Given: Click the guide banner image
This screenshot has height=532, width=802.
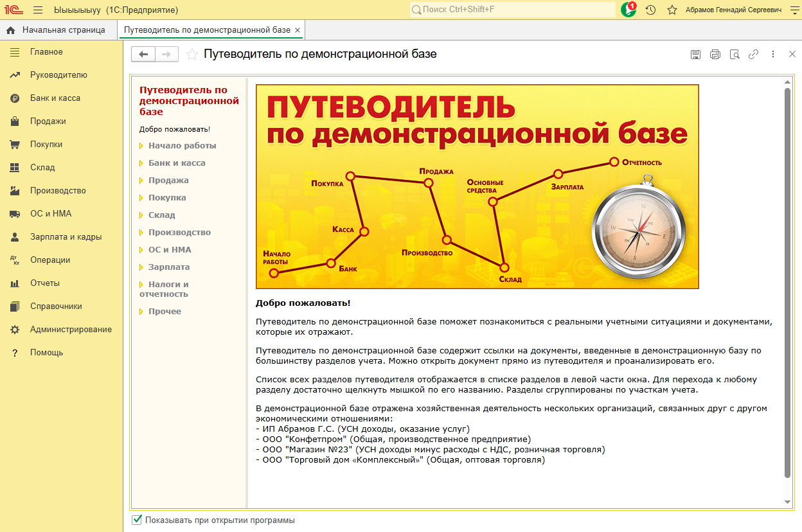Looking at the screenshot, I should [x=477, y=186].
